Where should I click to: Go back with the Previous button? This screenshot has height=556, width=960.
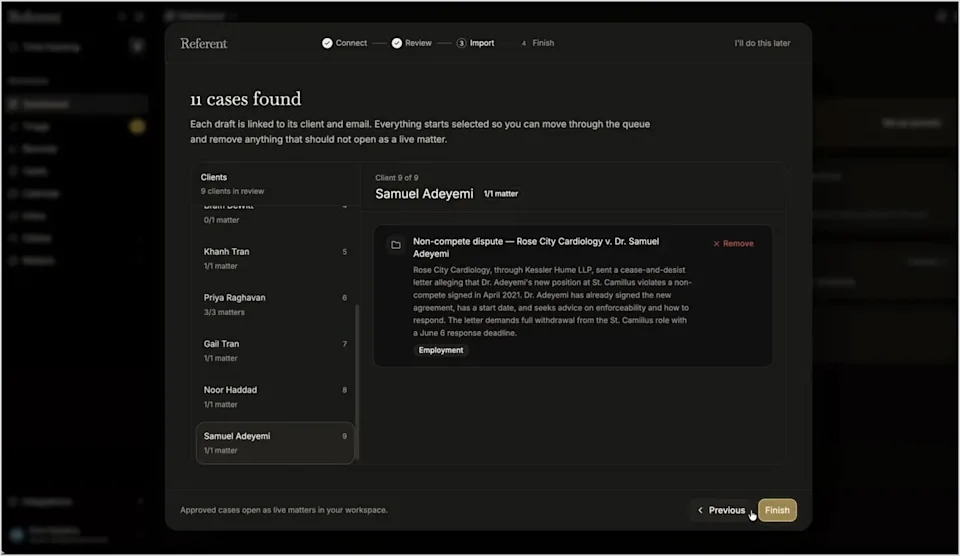pyautogui.click(x=721, y=510)
